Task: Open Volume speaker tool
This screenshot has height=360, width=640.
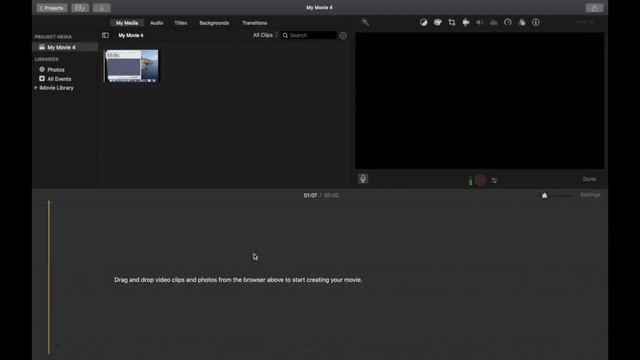Action: [480, 22]
